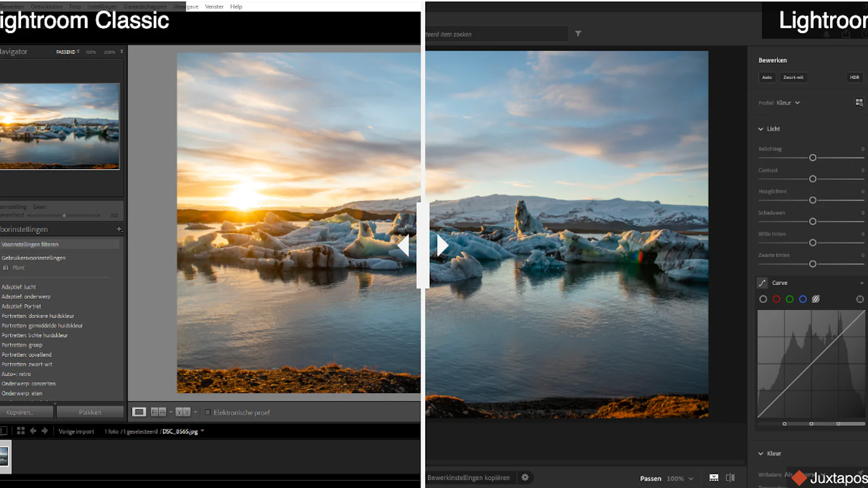This screenshot has height=488, width=868.
Task: Select the green curve channel circle
Action: pos(789,299)
